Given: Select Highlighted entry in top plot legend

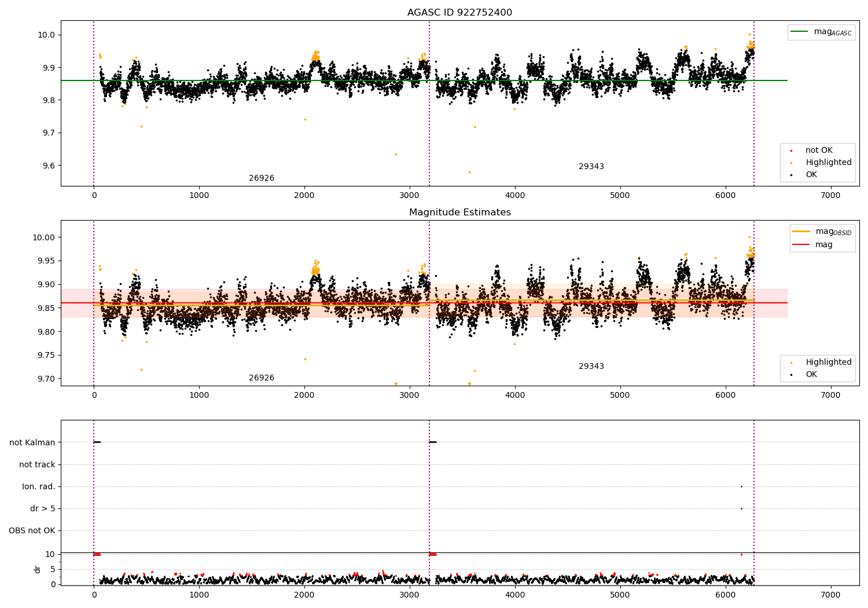Looking at the screenshot, I should 829,163.
